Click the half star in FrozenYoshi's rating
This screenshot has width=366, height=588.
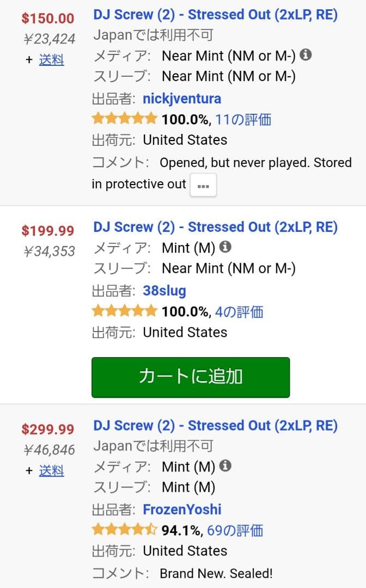(149, 531)
